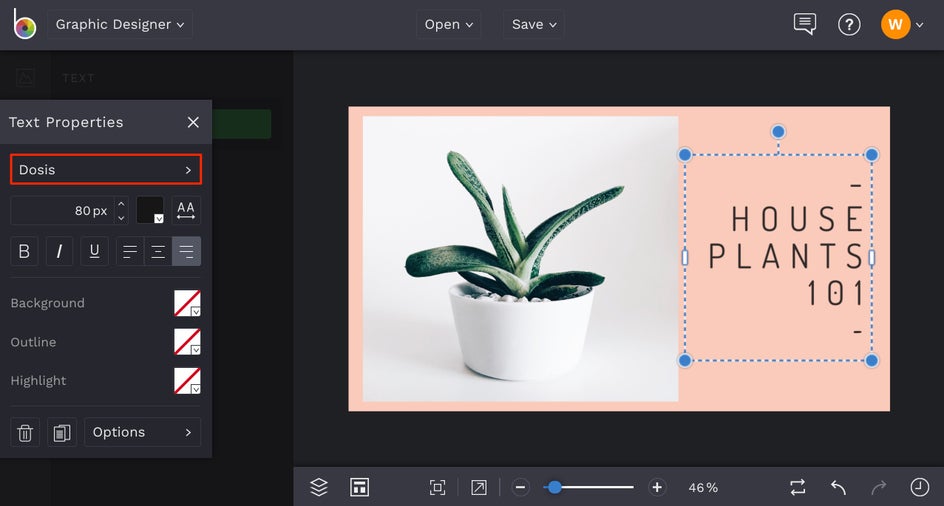Expand the Graphic Designer dropdown
Screen dimensions: 944x506
120,24
